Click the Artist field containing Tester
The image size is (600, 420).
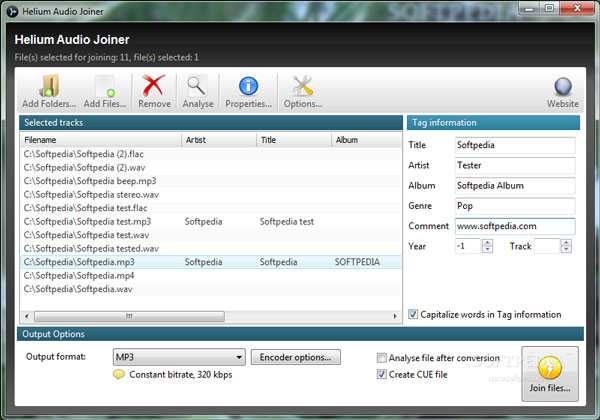[515, 166]
